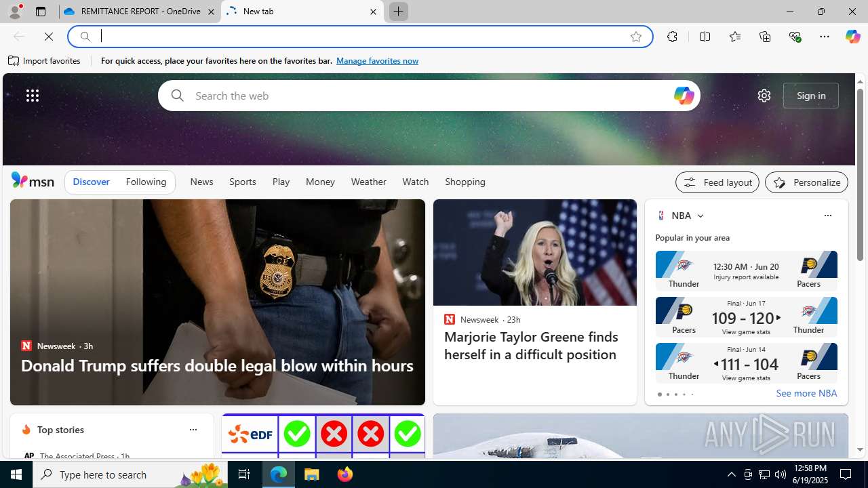Open the volume icon in system tray
This screenshot has width=868, height=488.
(781, 474)
